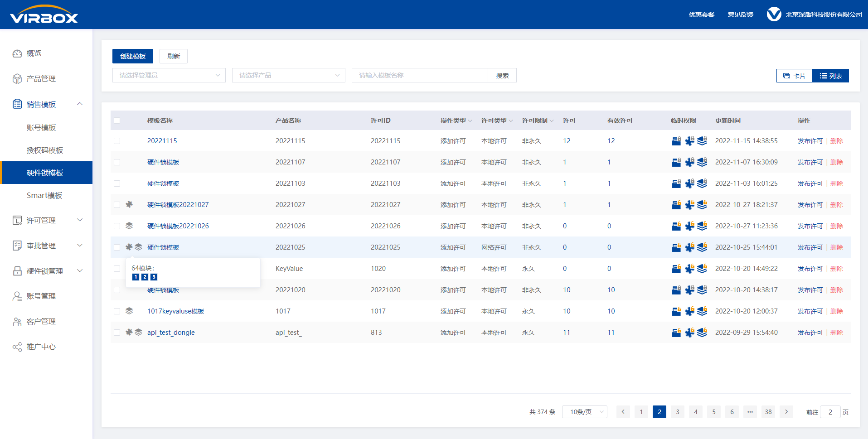868x439 pixels.
Task: Click the layers permission icon in row 20221025
Action: tap(702, 247)
